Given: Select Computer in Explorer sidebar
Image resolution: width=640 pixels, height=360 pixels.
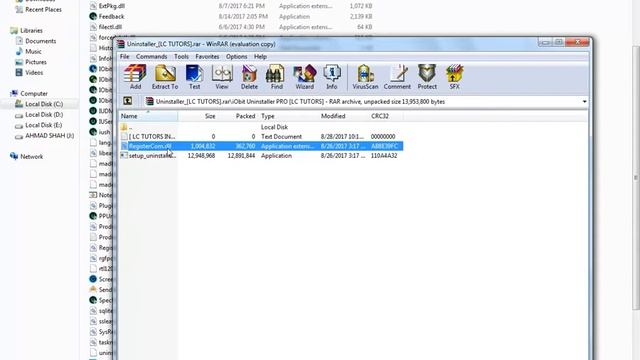Looking at the screenshot, I should pyautogui.click(x=33, y=93).
